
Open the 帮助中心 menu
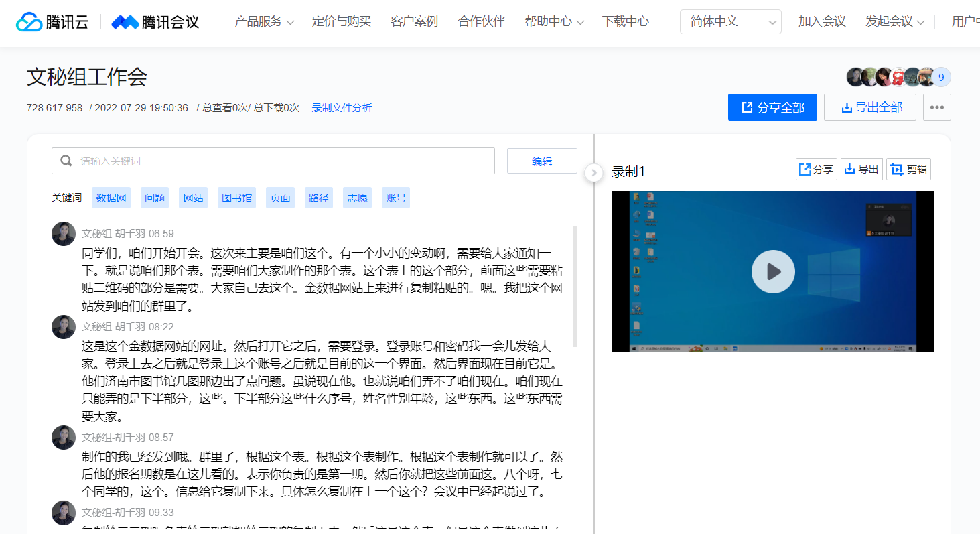pos(554,21)
